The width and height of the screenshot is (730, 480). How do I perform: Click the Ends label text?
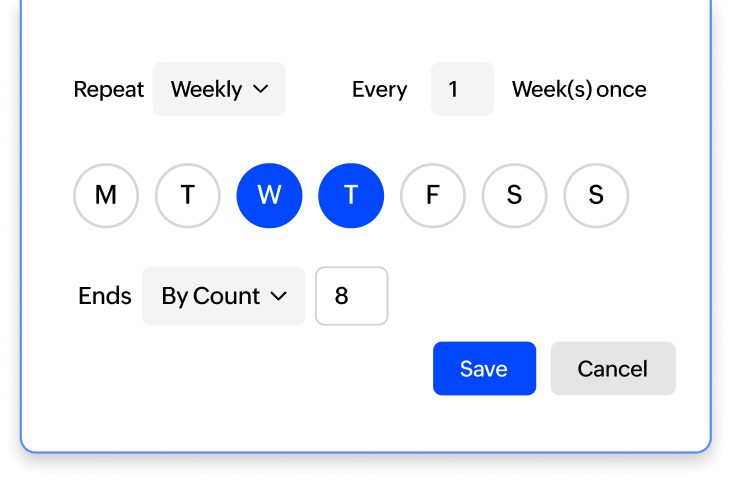105,296
